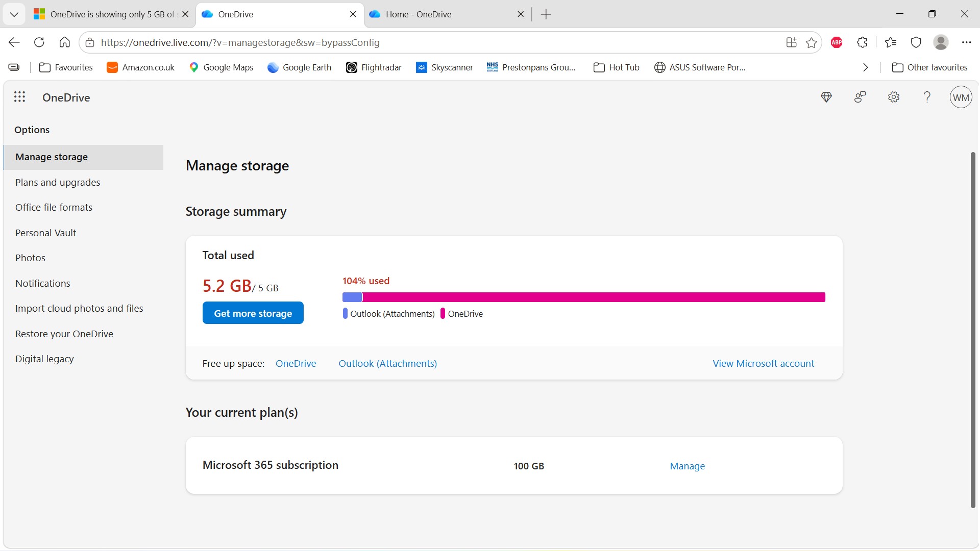Screen dimensions: 980x551
Task: Open the Amazon.co.uk bookmark
Action: click(140, 67)
